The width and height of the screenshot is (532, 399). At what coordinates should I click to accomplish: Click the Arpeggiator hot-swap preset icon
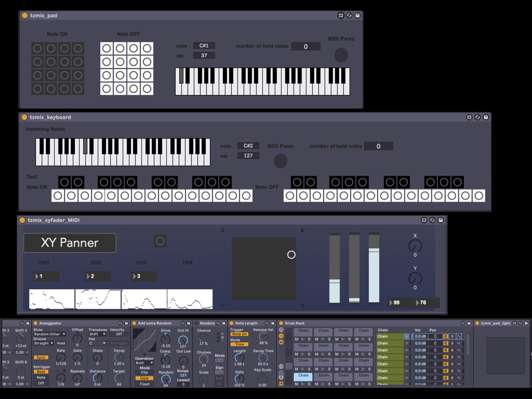tap(120, 323)
